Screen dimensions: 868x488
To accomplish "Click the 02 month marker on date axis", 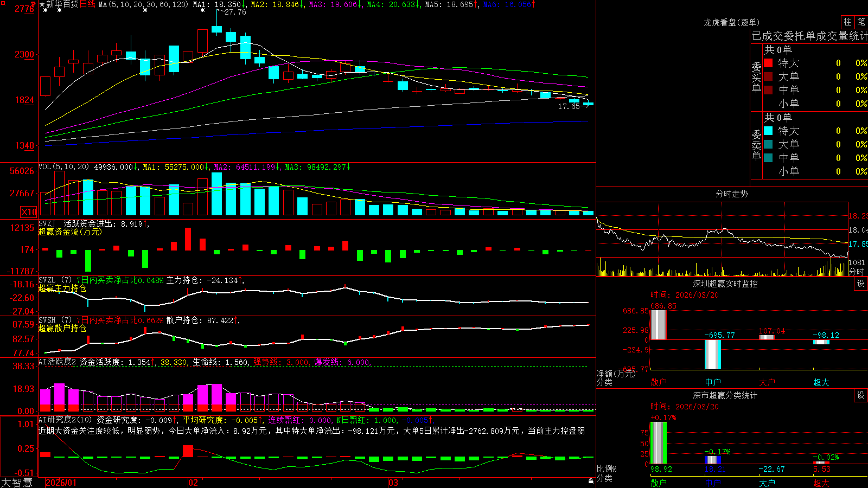I will click(193, 483).
